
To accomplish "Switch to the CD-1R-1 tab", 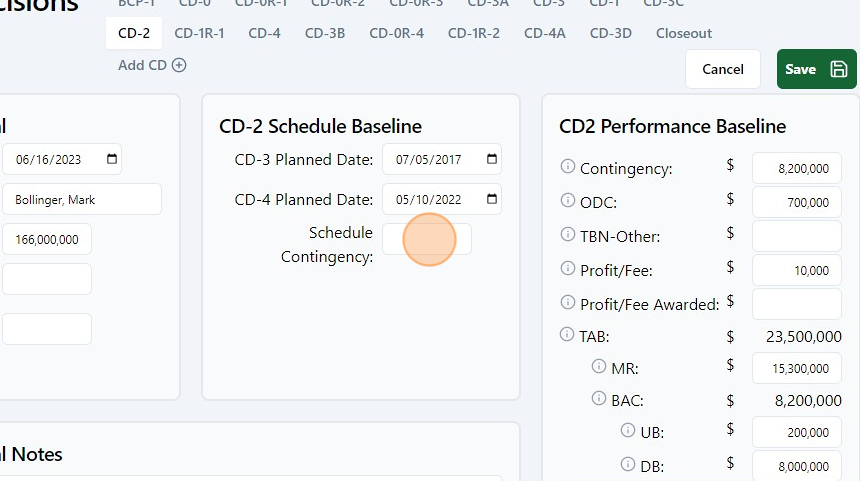I will (x=199, y=33).
